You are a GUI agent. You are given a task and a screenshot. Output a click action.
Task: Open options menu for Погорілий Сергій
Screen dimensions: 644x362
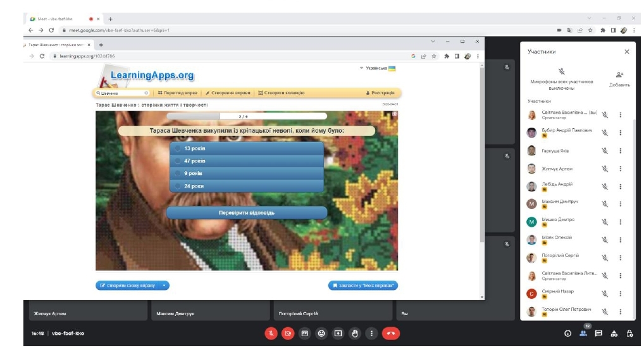pyautogui.click(x=620, y=258)
